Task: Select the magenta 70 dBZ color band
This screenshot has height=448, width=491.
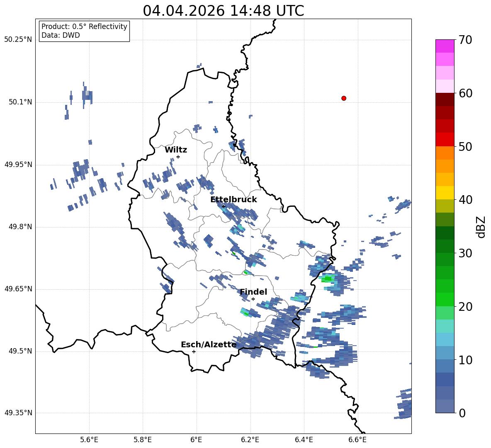Action: [445, 46]
